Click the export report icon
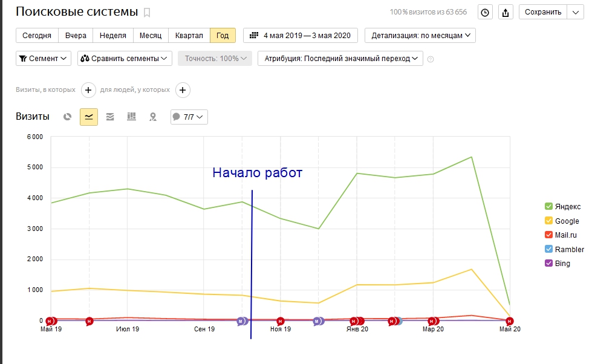The height and width of the screenshot is (364, 592). pyautogui.click(x=506, y=12)
